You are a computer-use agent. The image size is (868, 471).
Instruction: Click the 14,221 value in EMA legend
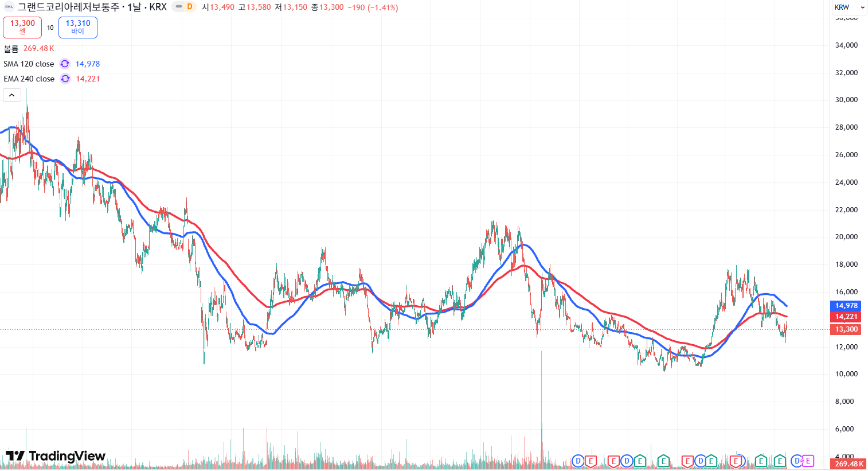click(88, 79)
